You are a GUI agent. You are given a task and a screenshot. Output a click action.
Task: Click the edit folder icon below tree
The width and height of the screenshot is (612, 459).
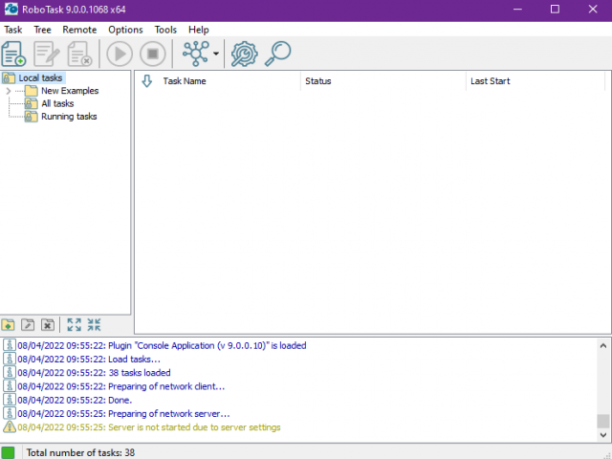coord(28,325)
